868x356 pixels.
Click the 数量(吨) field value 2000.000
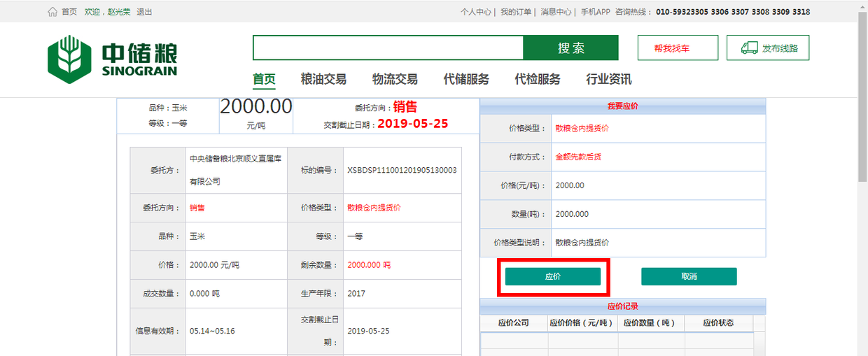point(572,214)
